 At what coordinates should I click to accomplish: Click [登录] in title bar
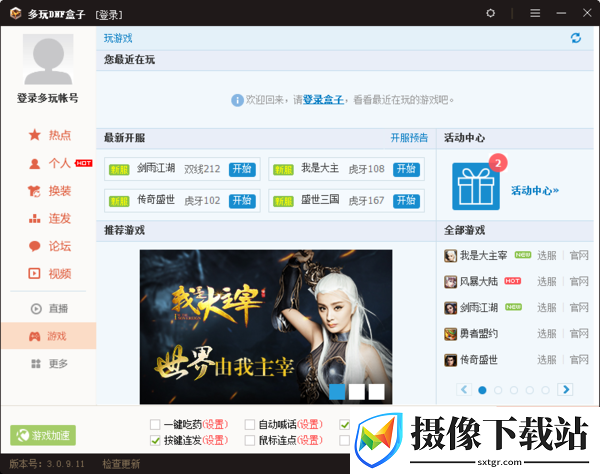(109, 15)
